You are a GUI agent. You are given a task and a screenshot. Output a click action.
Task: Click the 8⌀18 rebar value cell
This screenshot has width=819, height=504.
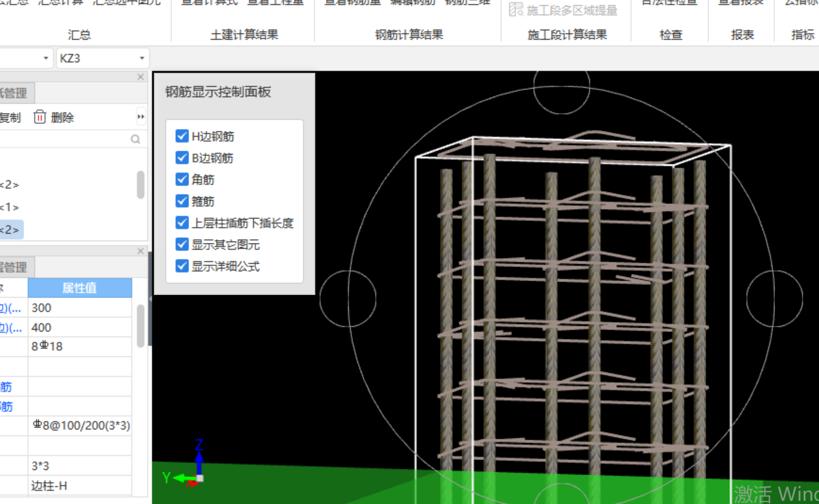coord(80,346)
